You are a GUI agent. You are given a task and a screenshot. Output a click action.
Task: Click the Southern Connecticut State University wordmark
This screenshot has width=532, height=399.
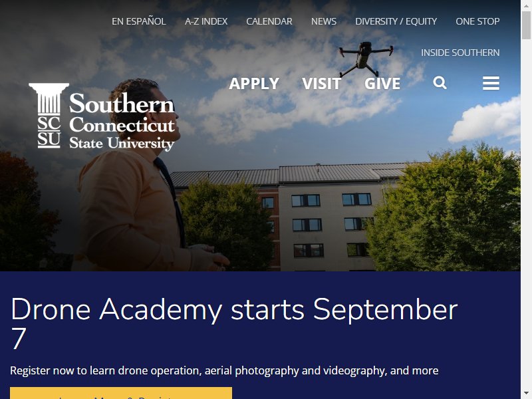(122, 122)
